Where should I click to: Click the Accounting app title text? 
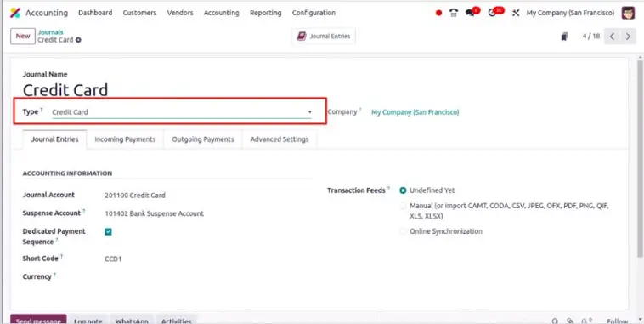point(47,13)
